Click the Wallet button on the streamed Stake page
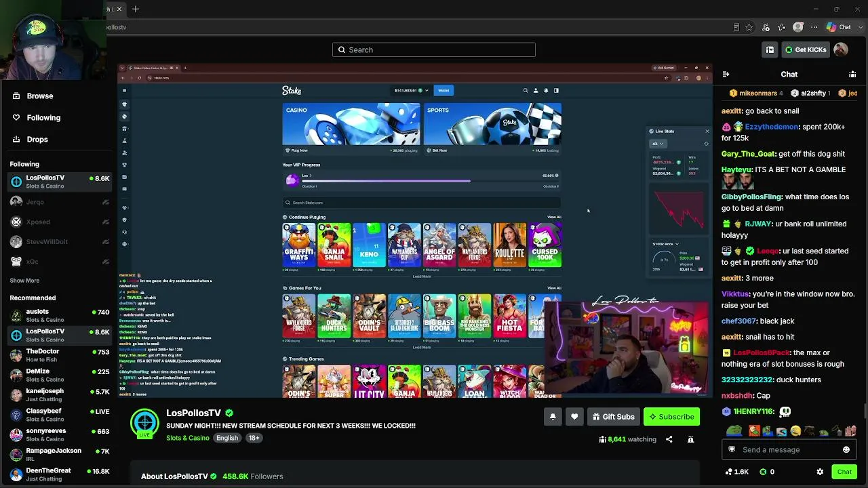 tap(443, 90)
